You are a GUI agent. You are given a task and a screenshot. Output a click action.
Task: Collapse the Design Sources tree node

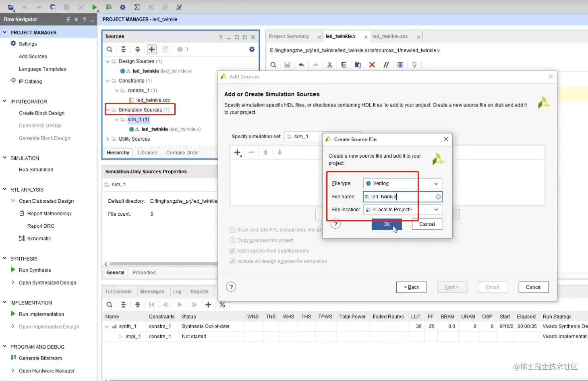pyautogui.click(x=108, y=61)
